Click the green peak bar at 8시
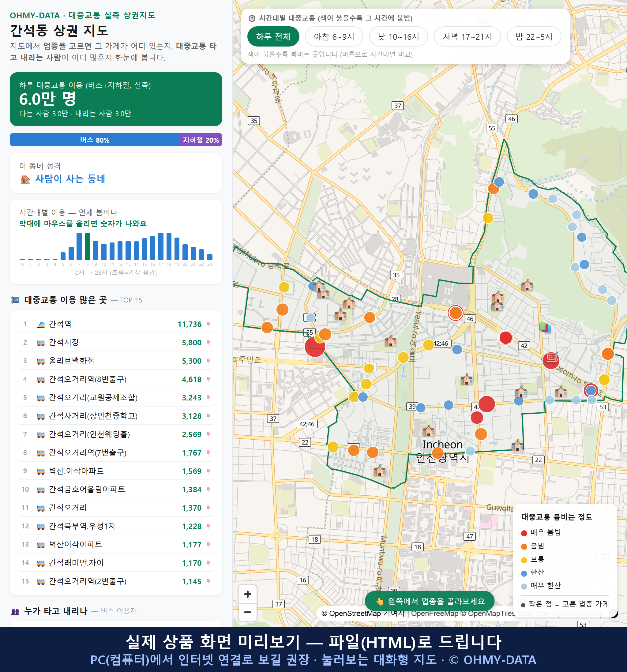The width and height of the screenshot is (627, 672). [88, 246]
